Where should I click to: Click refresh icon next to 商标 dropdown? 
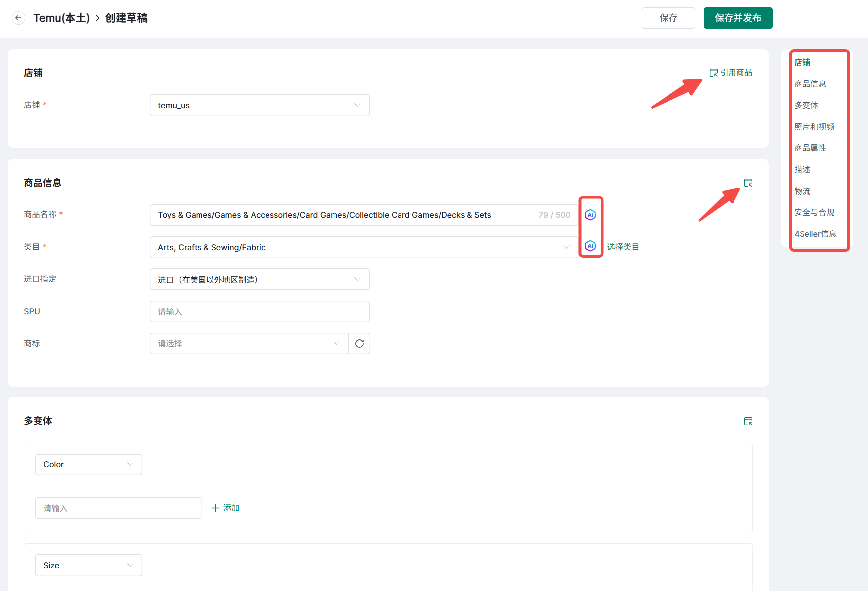359,343
